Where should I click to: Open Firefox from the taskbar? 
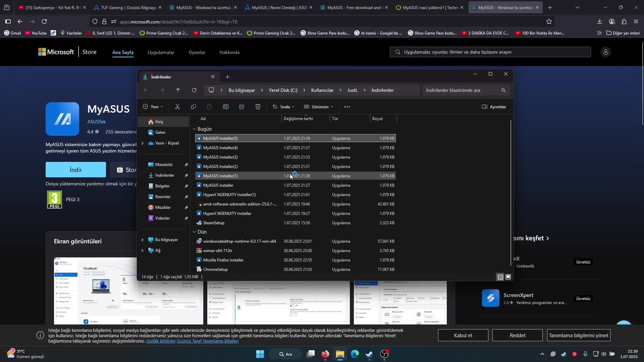(325, 354)
